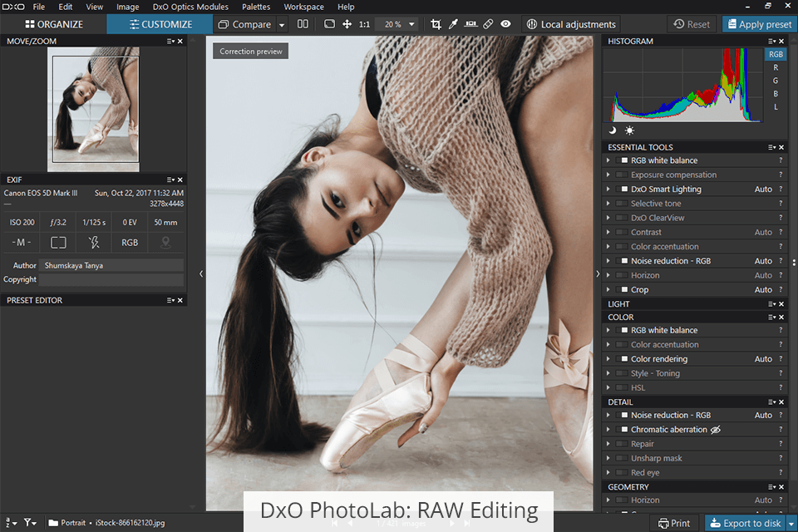Image resolution: width=798 pixels, height=532 pixels.
Task: Click the Copyright input field
Action: tap(111, 279)
